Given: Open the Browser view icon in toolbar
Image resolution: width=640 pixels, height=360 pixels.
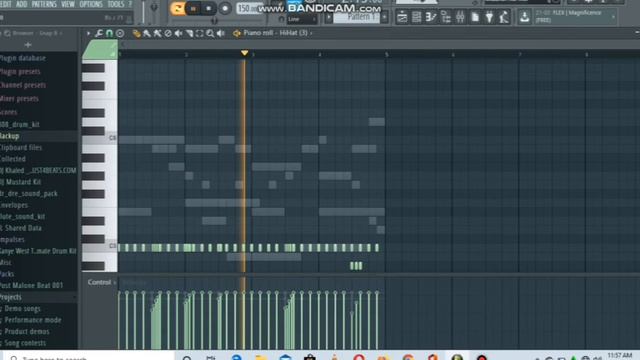Looking at the screenshot, I should pyautogui.click(x=446, y=17).
